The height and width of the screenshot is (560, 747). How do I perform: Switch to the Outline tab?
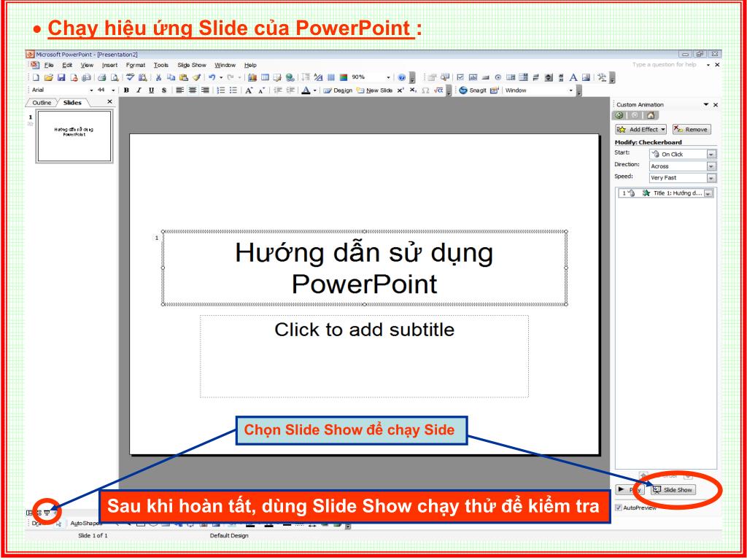42,103
